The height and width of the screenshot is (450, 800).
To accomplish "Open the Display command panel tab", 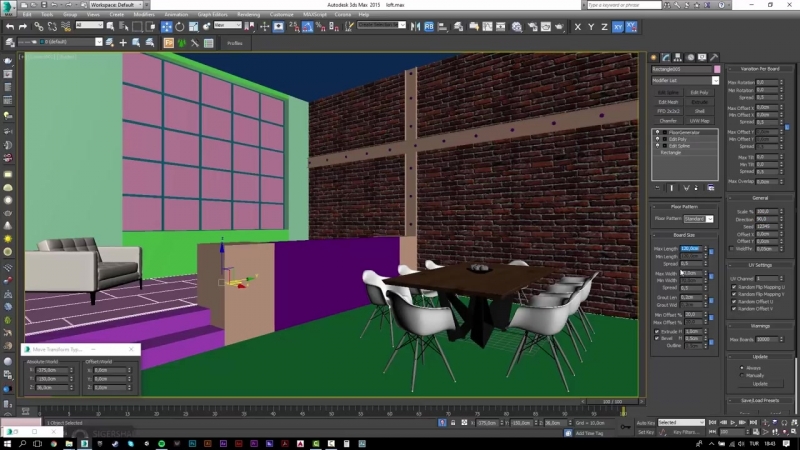I will click(x=702, y=58).
